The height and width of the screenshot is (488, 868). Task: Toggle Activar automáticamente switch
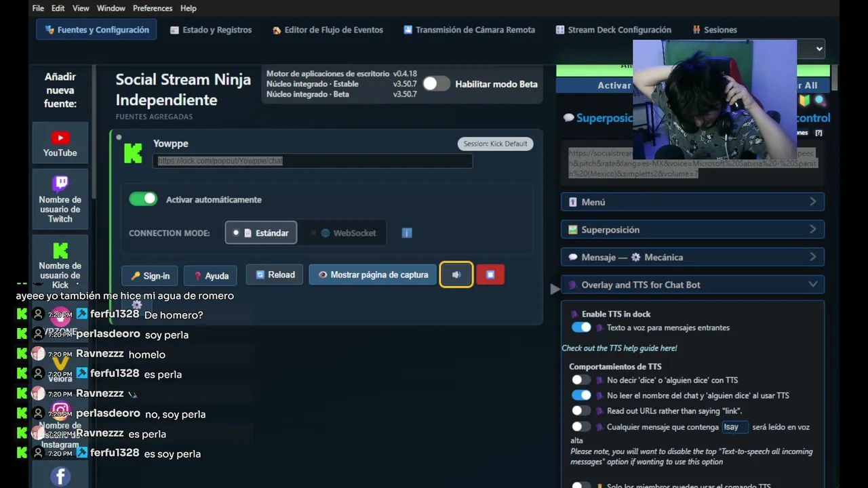coord(143,199)
